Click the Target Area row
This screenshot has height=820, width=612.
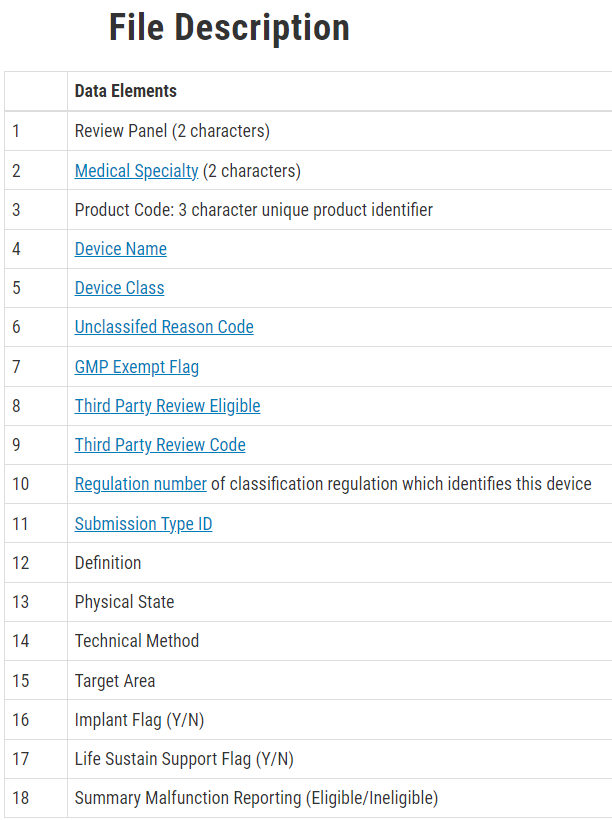(x=308, y=680)
